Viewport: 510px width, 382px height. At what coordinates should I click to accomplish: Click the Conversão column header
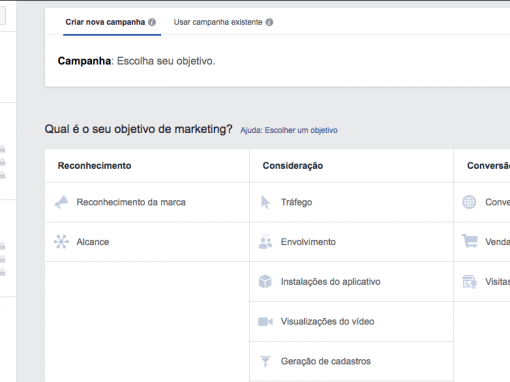488,166
